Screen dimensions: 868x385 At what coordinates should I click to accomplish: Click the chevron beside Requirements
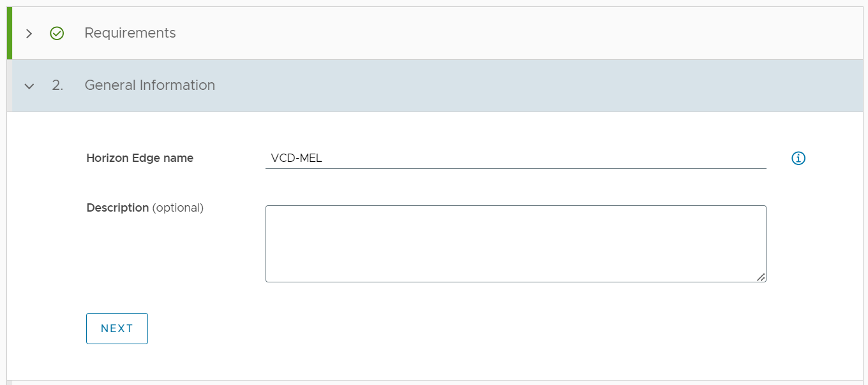29,33
